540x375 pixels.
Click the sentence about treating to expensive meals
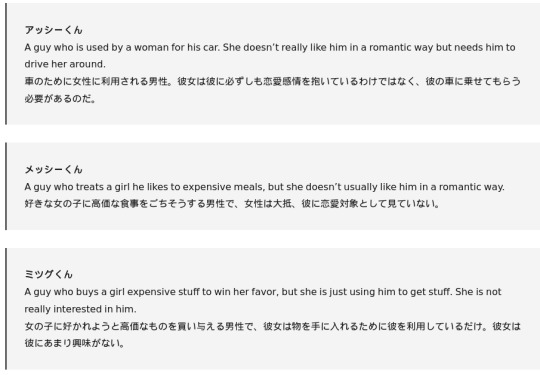click(264, 187)
